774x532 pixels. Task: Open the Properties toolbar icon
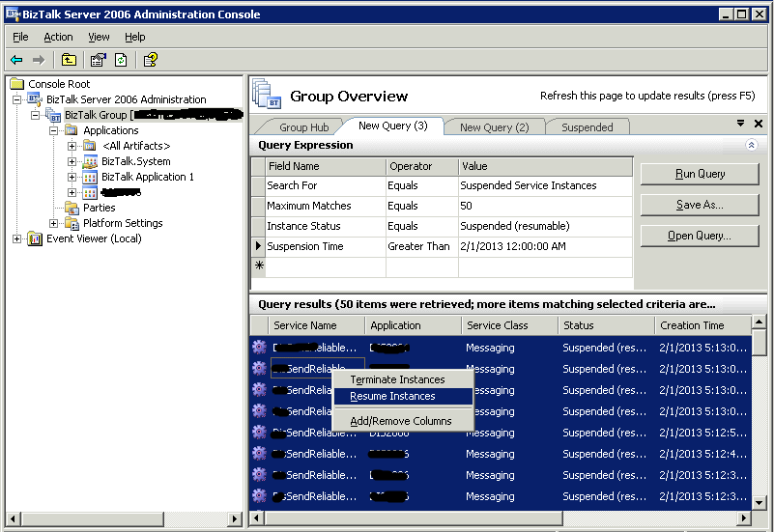point(98,60)
